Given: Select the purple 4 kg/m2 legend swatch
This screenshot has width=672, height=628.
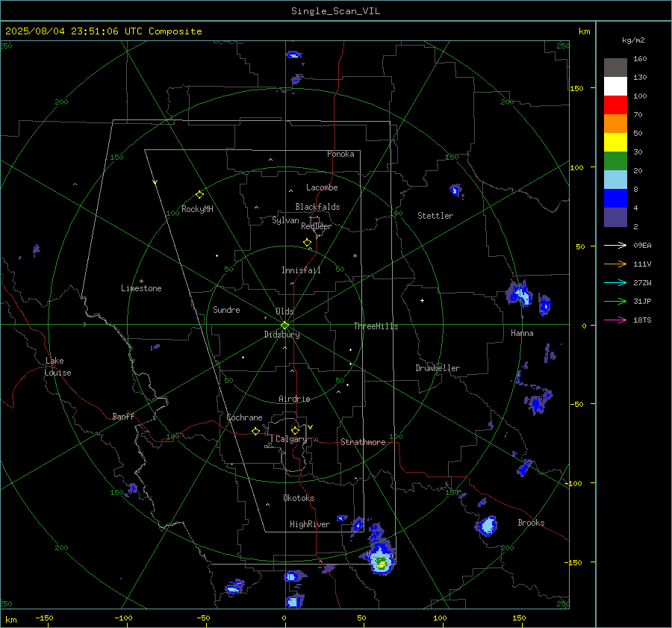Looking at the screenshot, I should 615,217.
